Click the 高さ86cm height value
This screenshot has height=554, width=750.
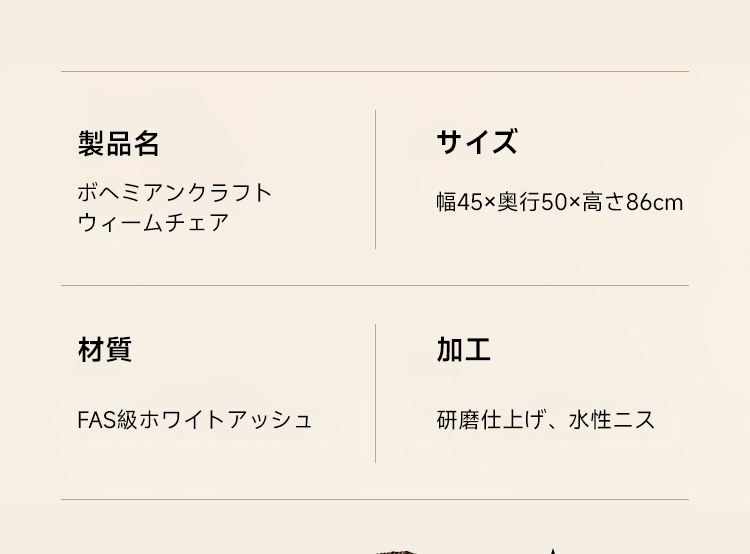click(x=632, y=202)
